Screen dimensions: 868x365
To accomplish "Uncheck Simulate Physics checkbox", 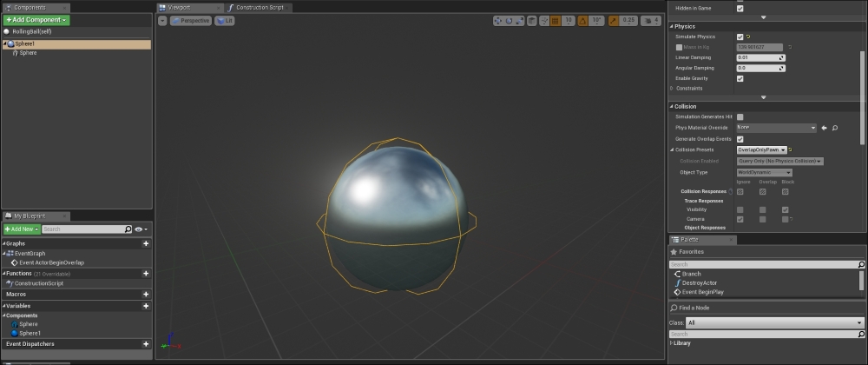I will point(740,37).
